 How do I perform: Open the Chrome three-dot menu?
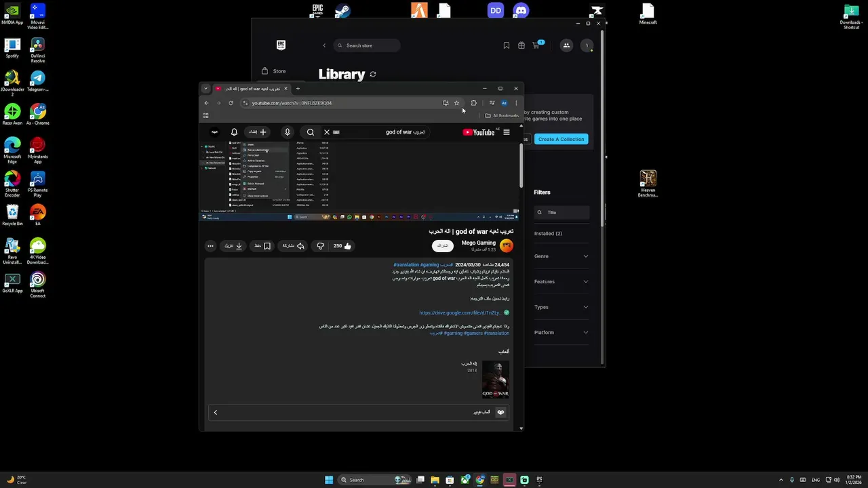point(516,103)
